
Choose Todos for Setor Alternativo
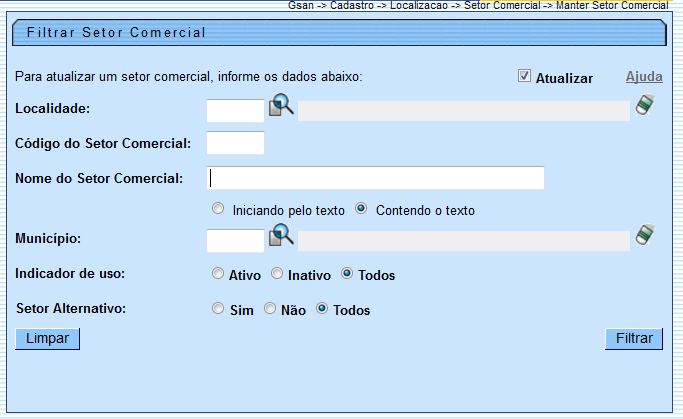(x=322, y=309)
